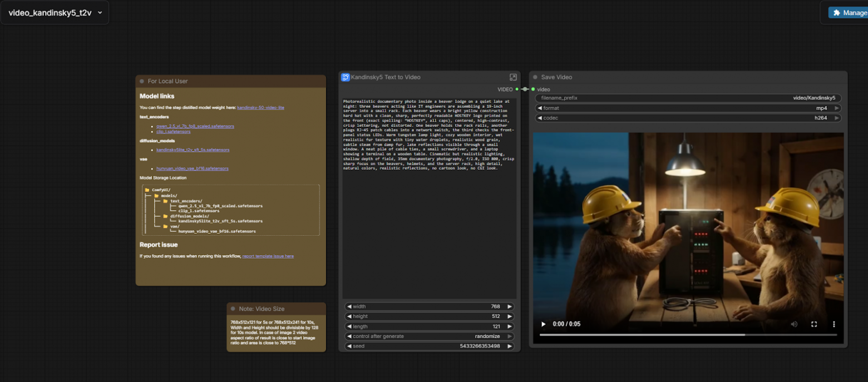Click the video volume speaker icon
This screenshot has height=382, width=868.
click(x=794, y=324)
